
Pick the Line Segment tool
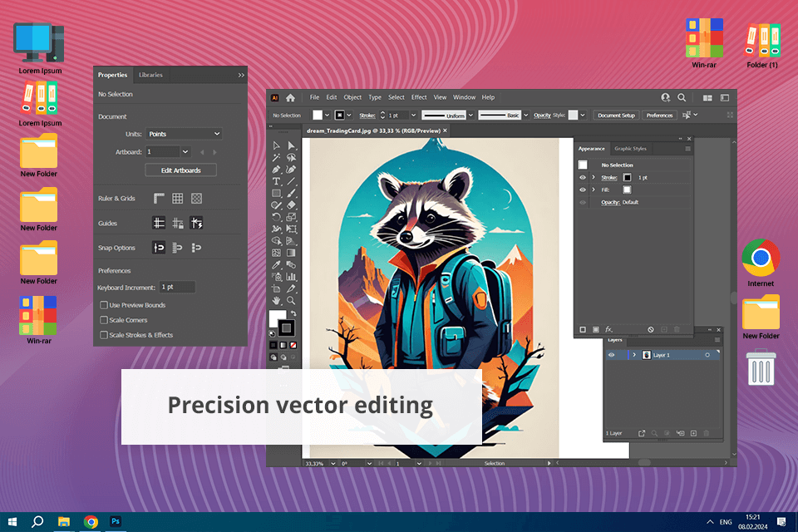(291, 181)
